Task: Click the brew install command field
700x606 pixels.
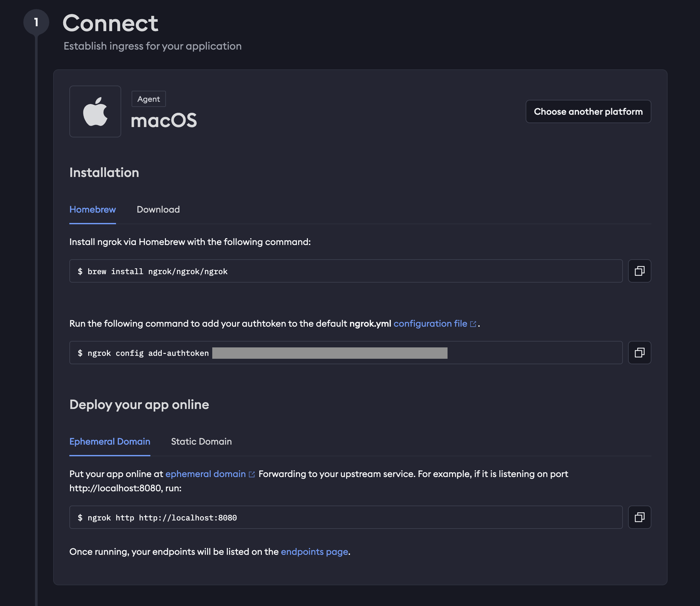Action: point(345,271)
